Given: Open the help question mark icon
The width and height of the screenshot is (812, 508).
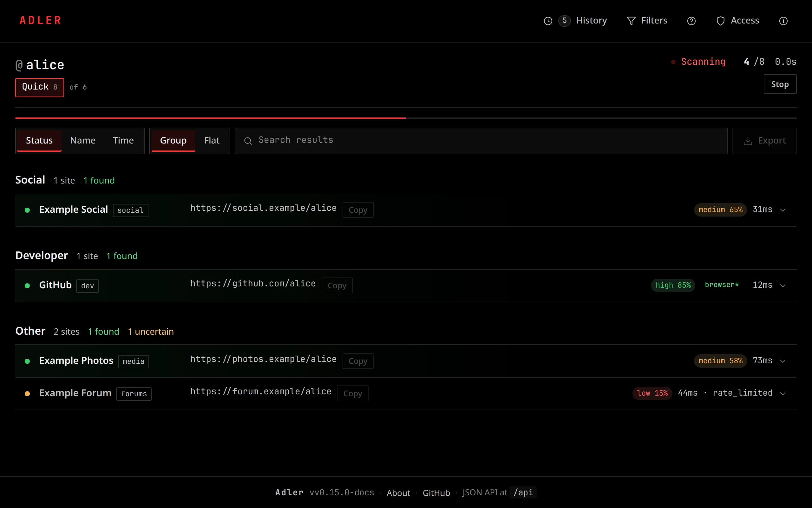Looking at the screenshot, I should 691,21.
